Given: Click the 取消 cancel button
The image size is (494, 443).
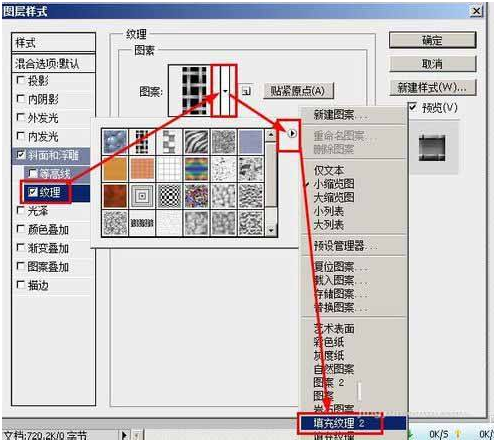Looking at the screenshot, I should click(433, 63).
